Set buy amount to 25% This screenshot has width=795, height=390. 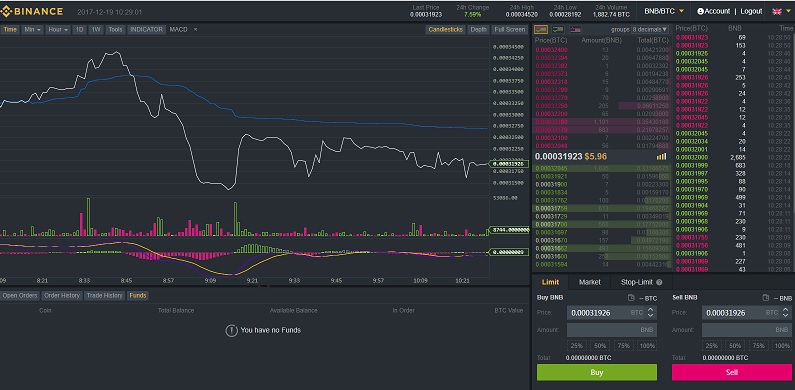[576, 345]
